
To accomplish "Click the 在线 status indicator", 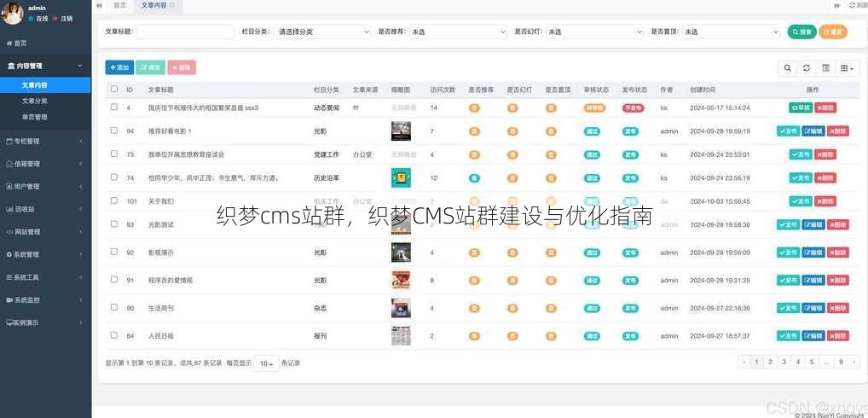I will pyautogui.click(x=38, y=18).
